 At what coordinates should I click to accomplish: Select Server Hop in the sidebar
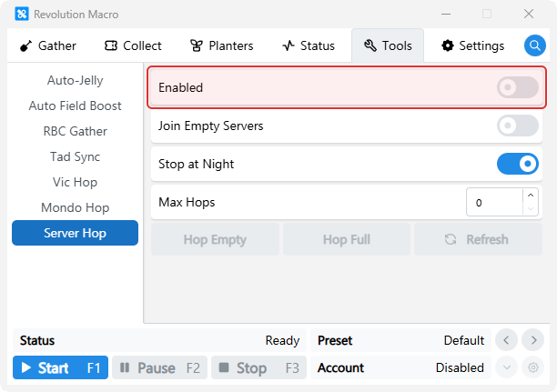pos(75,233)
